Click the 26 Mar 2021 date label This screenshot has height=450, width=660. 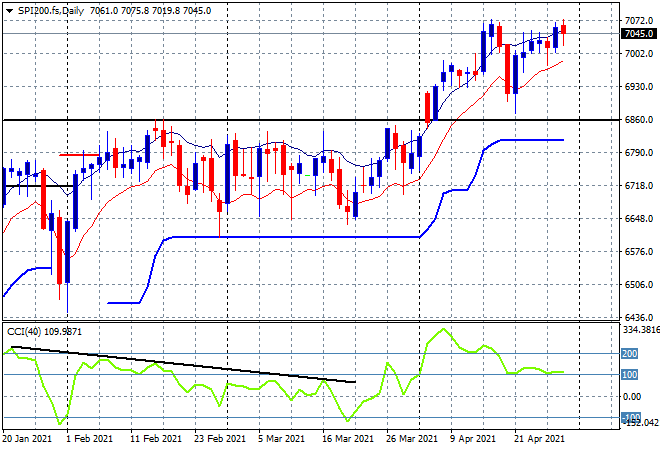412,439
